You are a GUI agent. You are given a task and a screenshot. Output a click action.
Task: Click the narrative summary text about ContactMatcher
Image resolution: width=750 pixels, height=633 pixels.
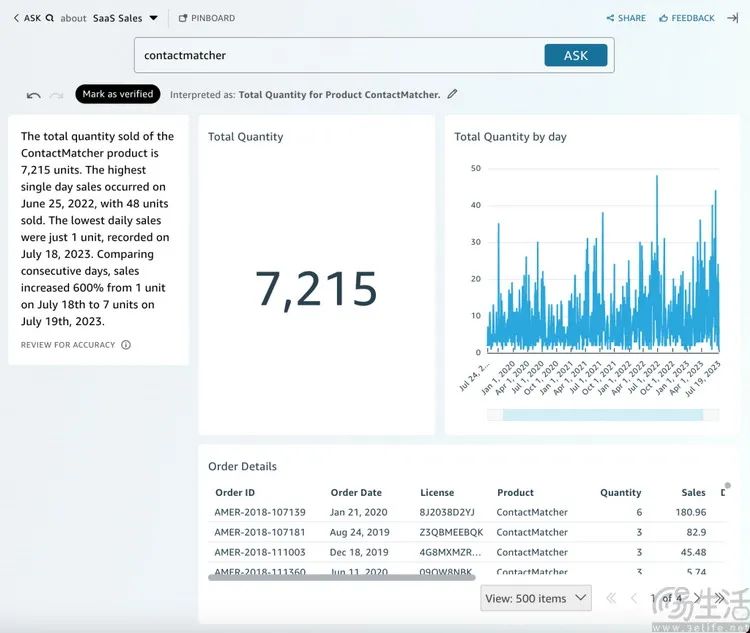pyautogui.click(x=97, y=229)
